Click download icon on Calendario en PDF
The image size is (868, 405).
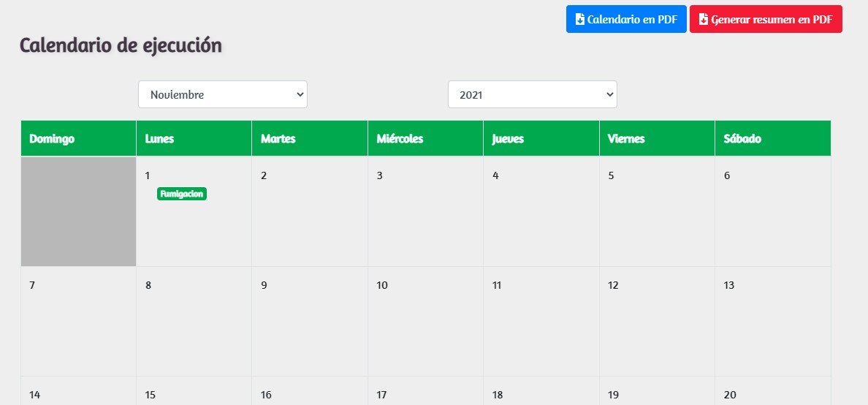(580, 20)
